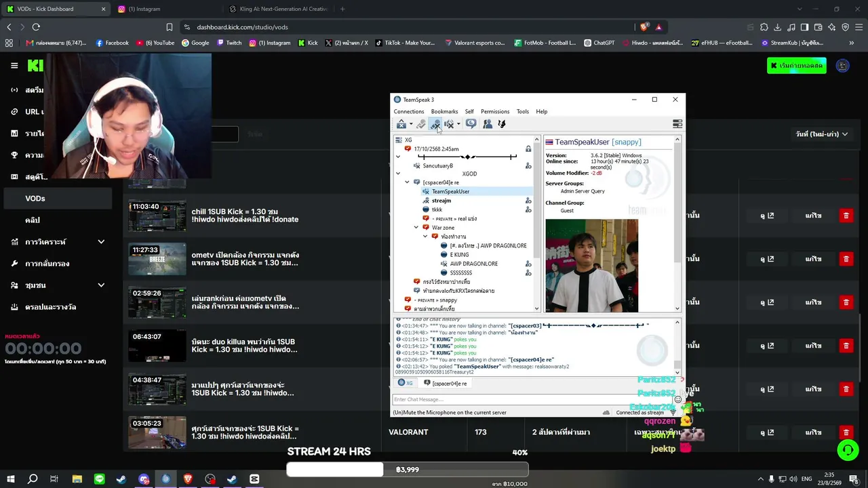Viewport: 868px width, 488px height.
Task: Click ดู view link for 06:43:07 VOD
Action: 767,346
